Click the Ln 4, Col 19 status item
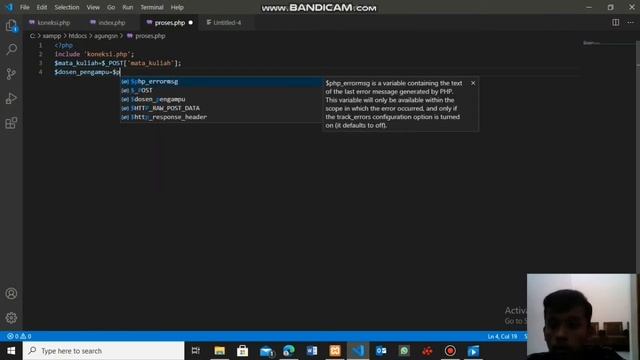The height and width of the screenshot is (360, 640). [502, 337]
